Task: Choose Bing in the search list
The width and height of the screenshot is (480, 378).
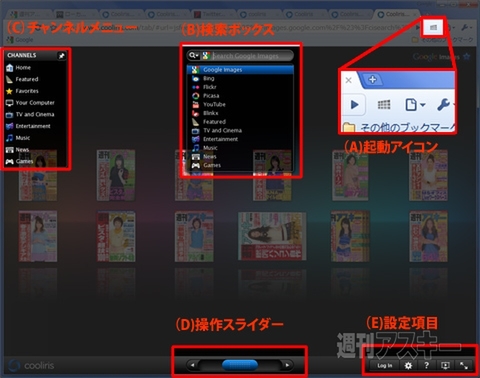Action: click(240, 78)
